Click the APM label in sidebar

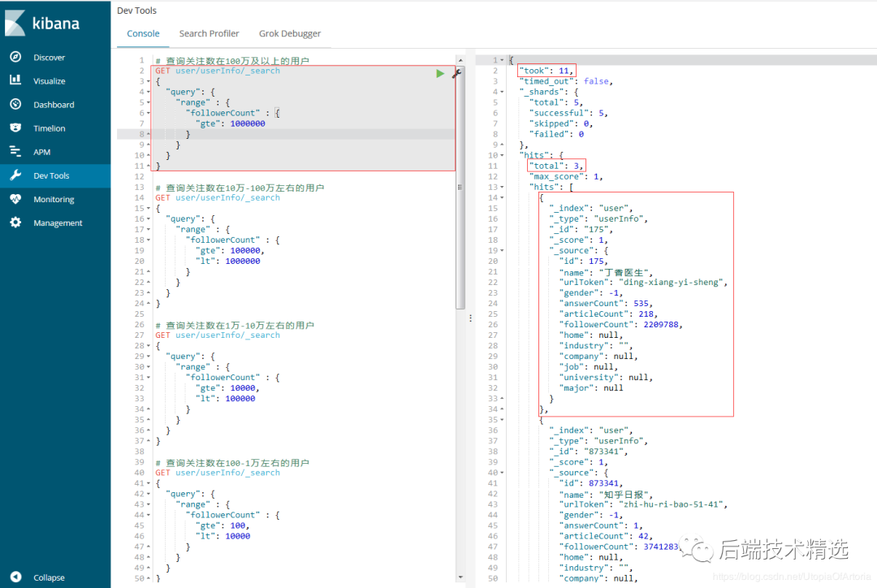pyautogui.click(x=42, y=152)
